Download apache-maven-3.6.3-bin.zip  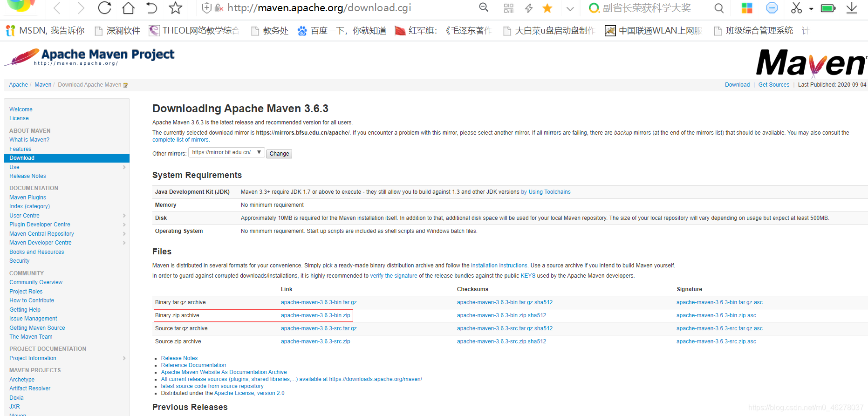[315, 315]
